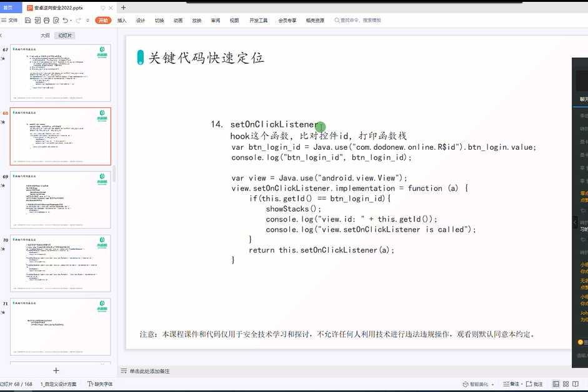Switch to the 审阅 ribbon tab
Image resolution: width=588 pixels, height=392 pixels.
click(x=216, y=20)
